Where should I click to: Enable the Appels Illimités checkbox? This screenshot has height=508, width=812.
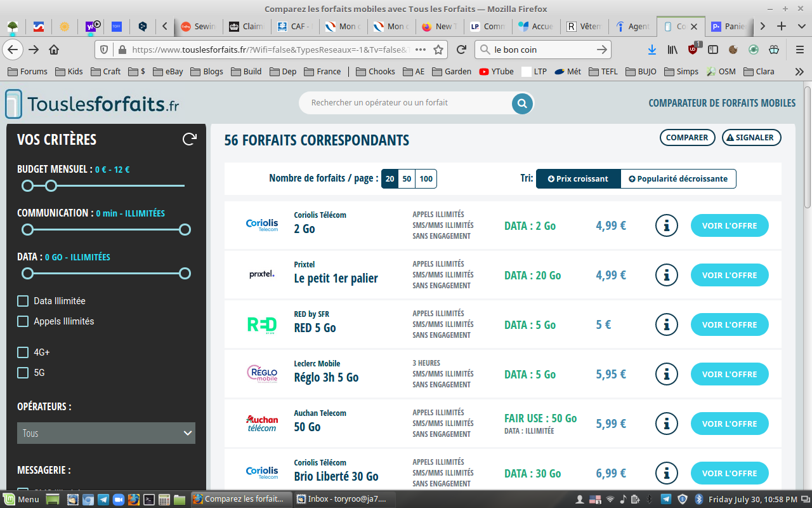pos(23,321)
